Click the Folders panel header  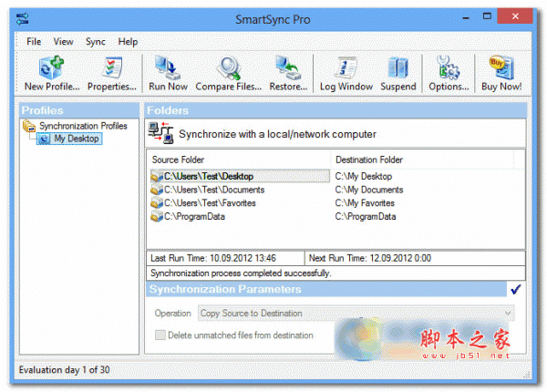(335, 110)
